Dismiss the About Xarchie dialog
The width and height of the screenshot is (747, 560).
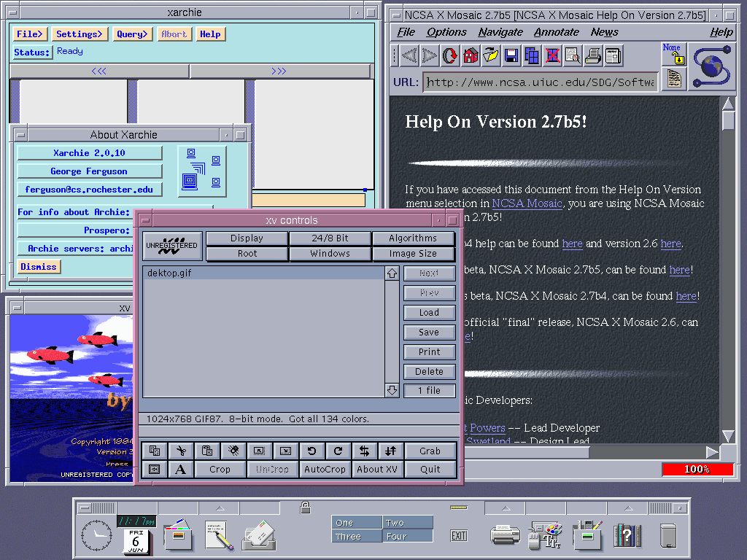click(x=39, y=267)
